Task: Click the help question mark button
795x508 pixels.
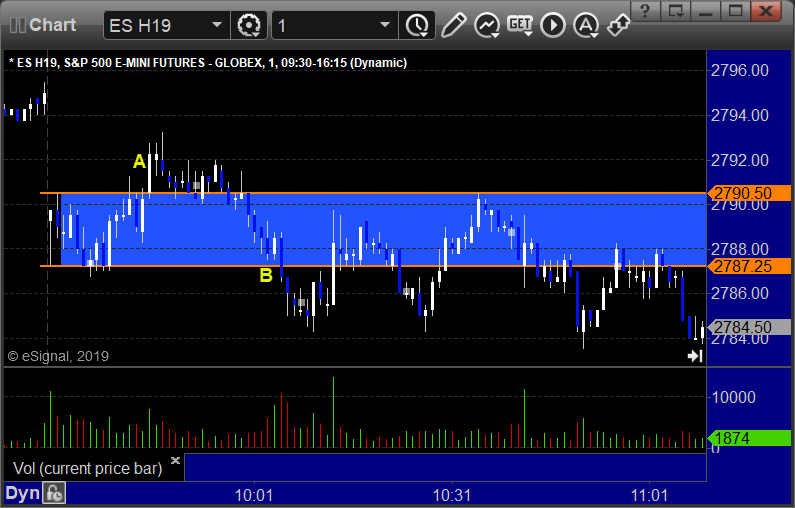Action: 645,11
